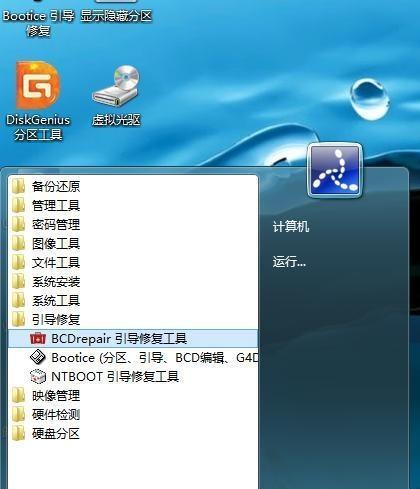This screenshot has height=489, width=420.
Task: Launch NTBOOT 引导修复工具
Action: (133, 377)
